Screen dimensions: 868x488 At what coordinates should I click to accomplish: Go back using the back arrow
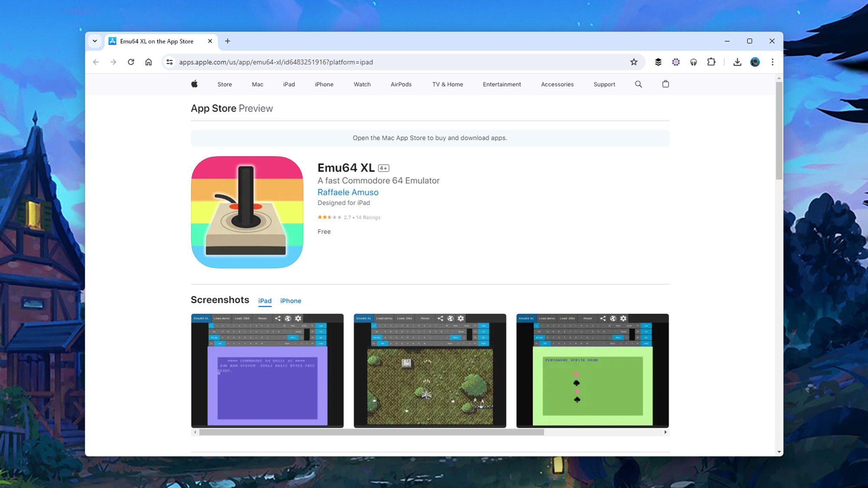(x=96, y=62)
